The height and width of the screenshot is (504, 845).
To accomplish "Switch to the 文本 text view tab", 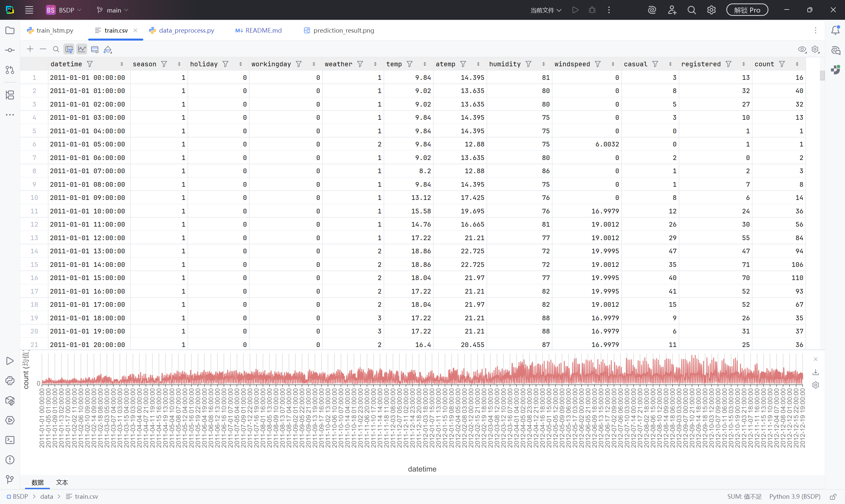I will pyautogui.click(x=62, y=482).
